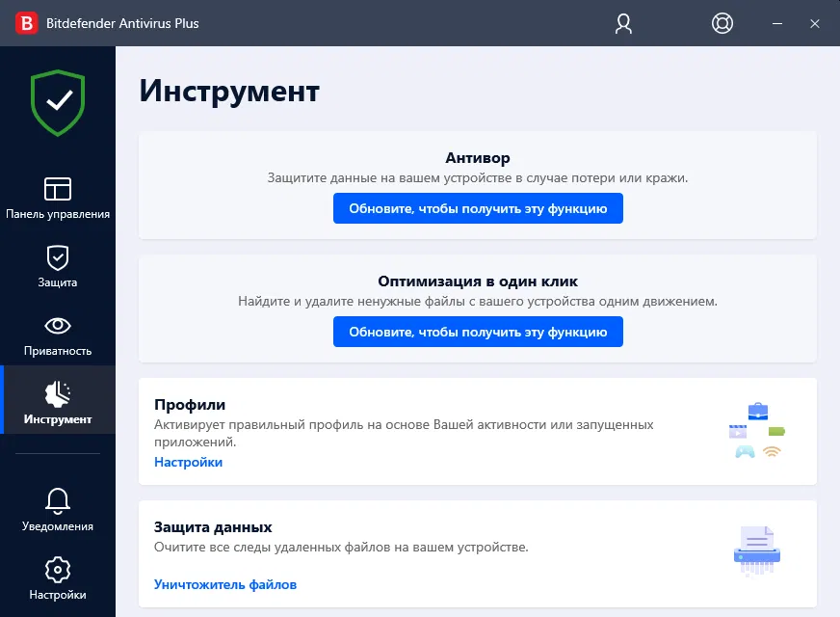
Task: Open the Настройки gear icon in sidebar
Action: [x=58, y=570]
